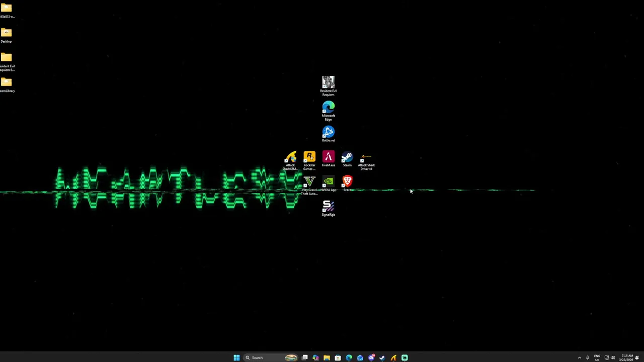Open Task View from the taskbar
The height and width of the screenshot is (362, 644).
click(x=304, y=357)
